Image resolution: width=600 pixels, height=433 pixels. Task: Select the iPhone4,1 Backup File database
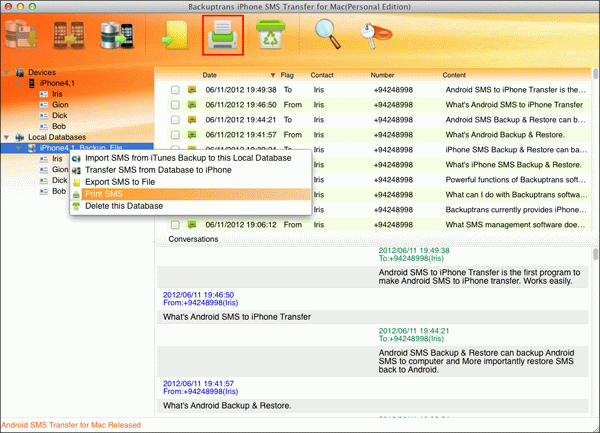tap(80, 148)
